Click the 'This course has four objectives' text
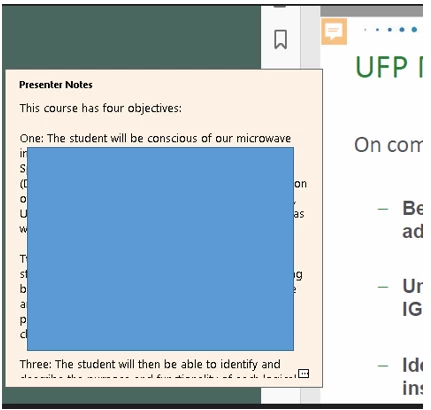Viewport: 431px width, 410px height. click(100, 108)
